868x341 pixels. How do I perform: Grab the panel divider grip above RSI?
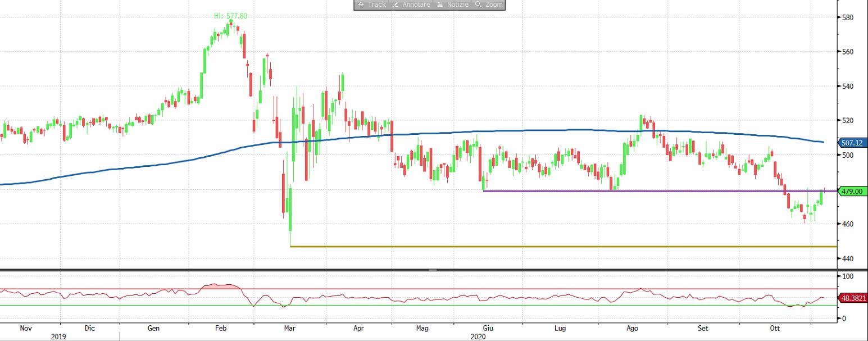[x=433, y=270]
